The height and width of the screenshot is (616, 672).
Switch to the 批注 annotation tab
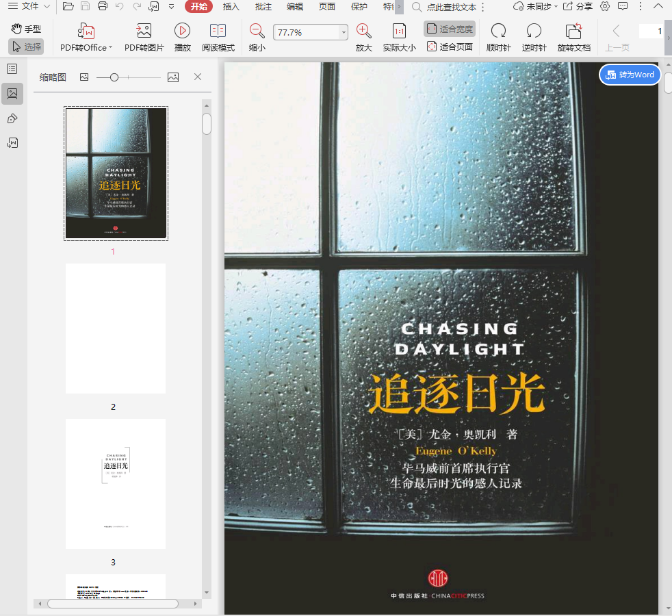(263, 6)
